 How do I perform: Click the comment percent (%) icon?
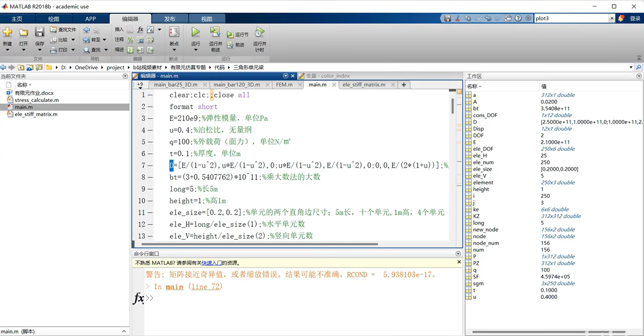[x=130, y=40]
